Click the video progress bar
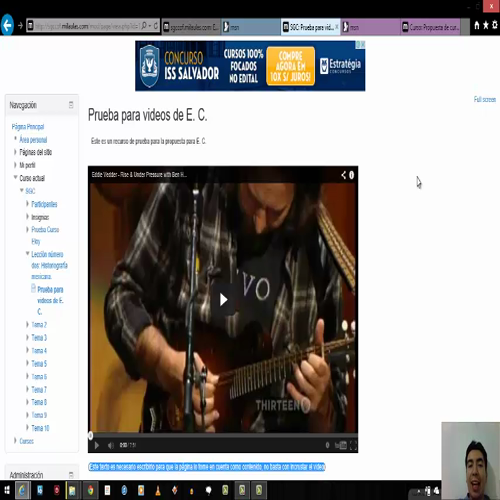Viewport: 500px width, 500px height. 223,435
